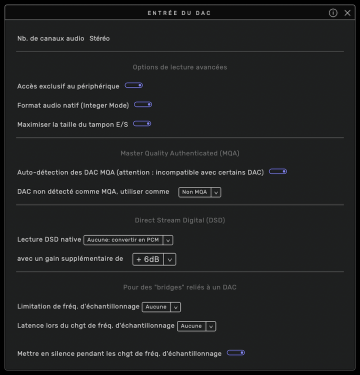Image resolution: width=360 pixels, height=375 pixels.
Task: Click the Master Quality Authenticated (MQA) heading
Action: pos(180,153)
